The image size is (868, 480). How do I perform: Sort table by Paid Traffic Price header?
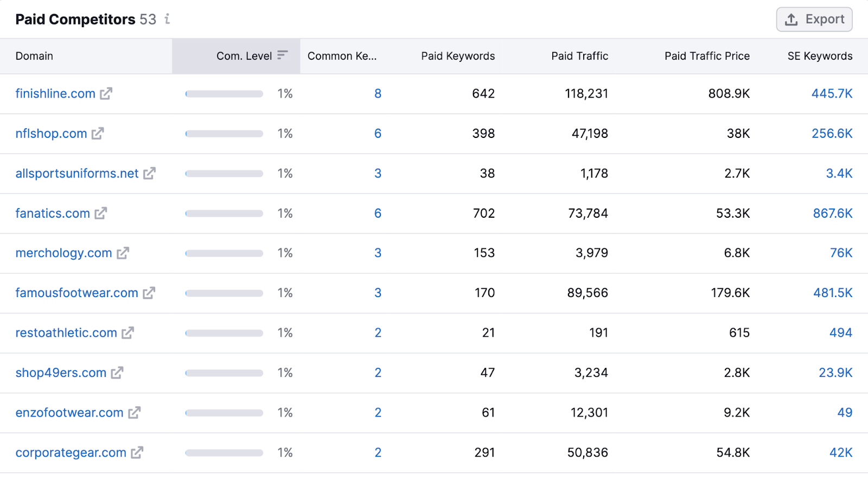706,56
